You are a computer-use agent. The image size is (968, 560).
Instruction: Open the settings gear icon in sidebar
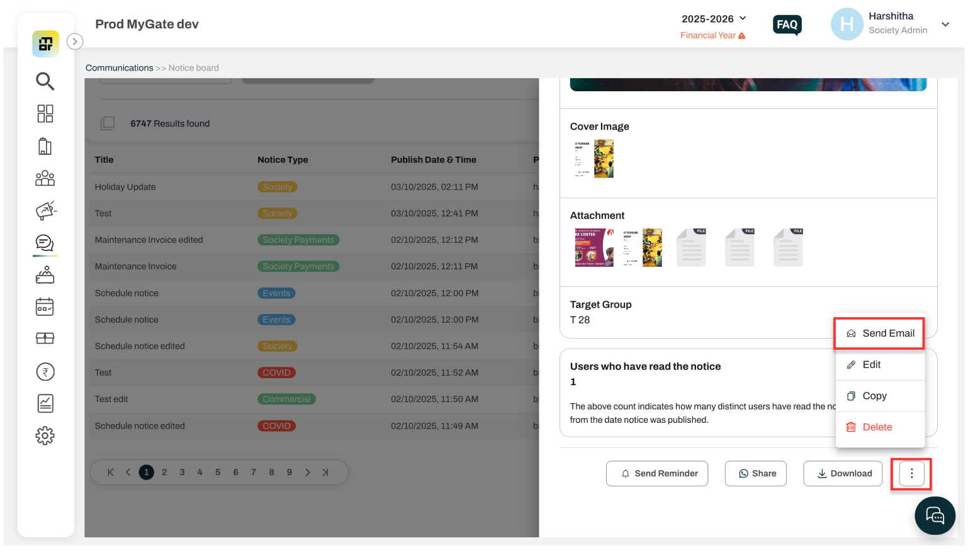[45, 435]
